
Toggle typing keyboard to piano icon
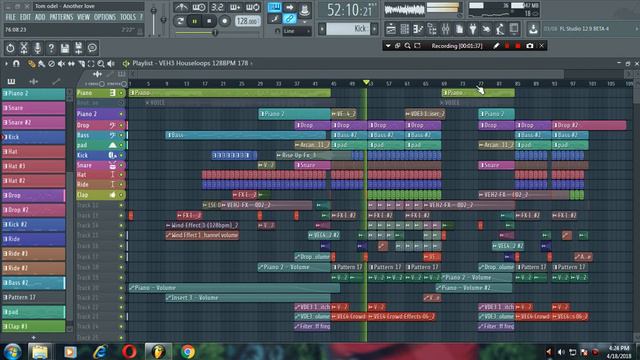pyautogui.click(x=274, y=7)
